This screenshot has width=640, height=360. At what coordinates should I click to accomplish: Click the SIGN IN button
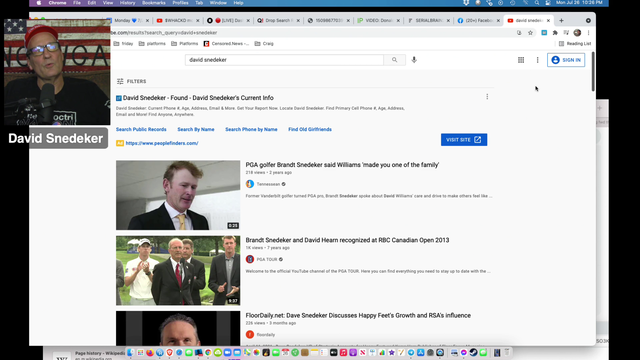pos(566,60)
